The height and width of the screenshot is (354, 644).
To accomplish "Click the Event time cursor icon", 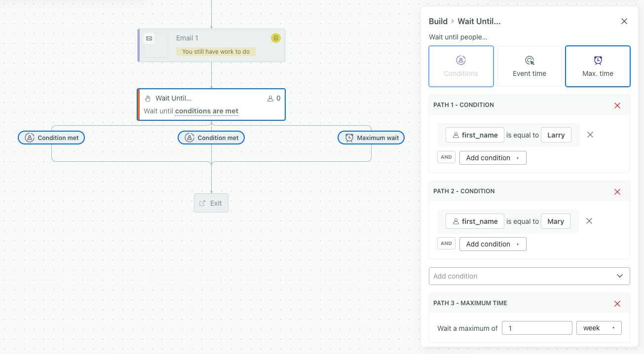I will click(530, 60).
